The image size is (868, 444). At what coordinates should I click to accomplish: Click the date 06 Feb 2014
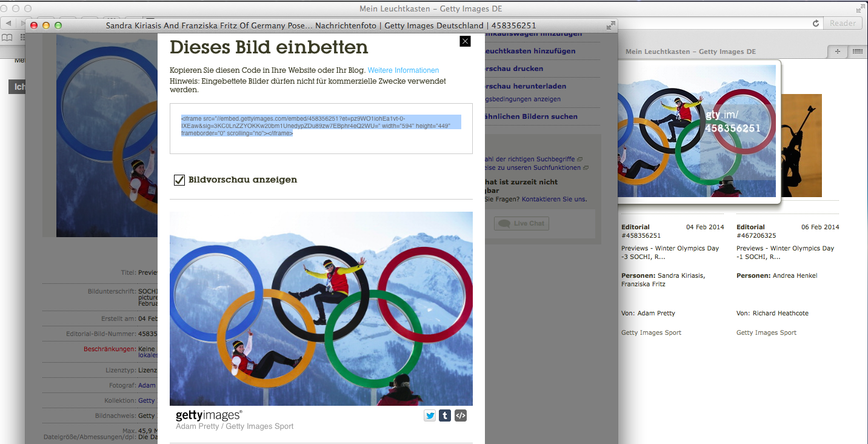pyautogui.click(x=820, y=227)
